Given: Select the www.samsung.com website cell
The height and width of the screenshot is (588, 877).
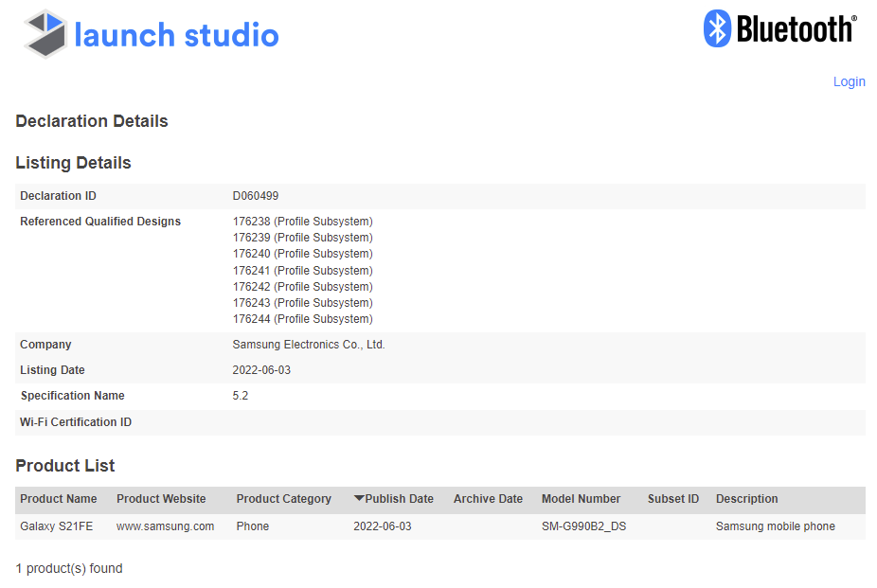Looking at the screenshot, I should pos(165,526).
